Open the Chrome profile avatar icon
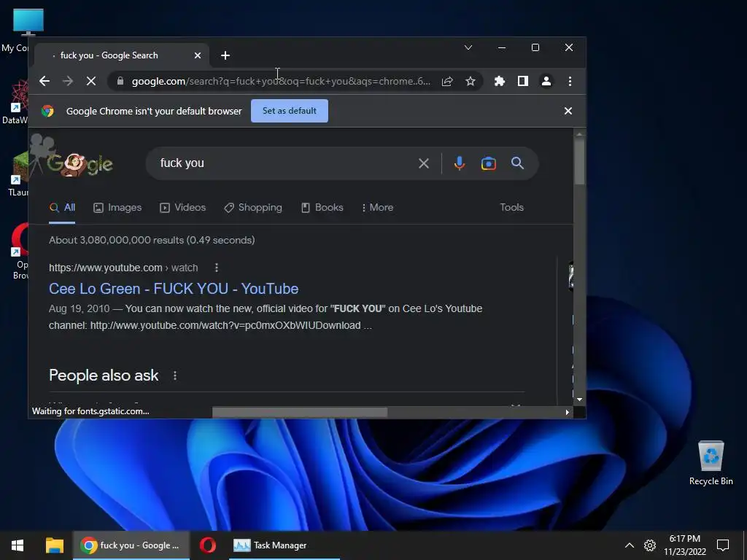The image size is (747, 560). [546, 81]
